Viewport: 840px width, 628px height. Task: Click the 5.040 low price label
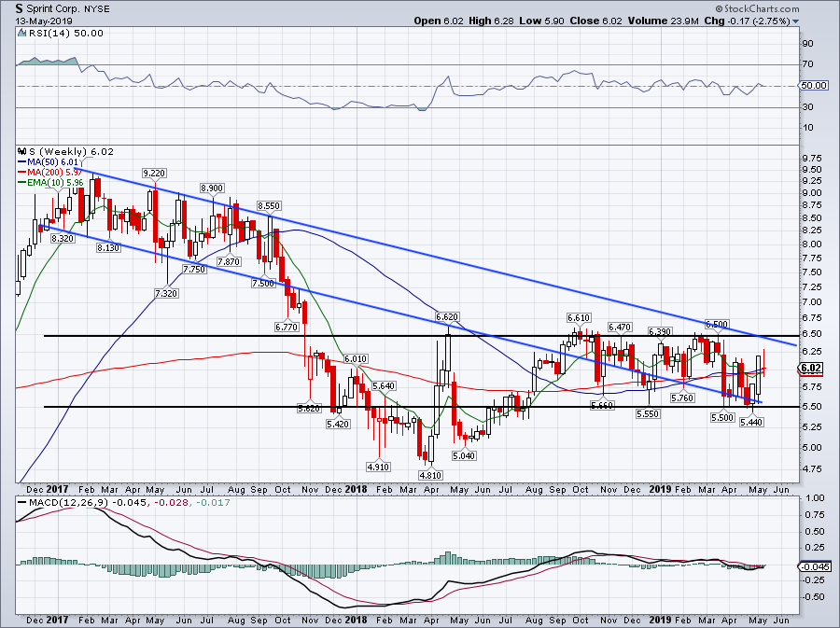464,455
